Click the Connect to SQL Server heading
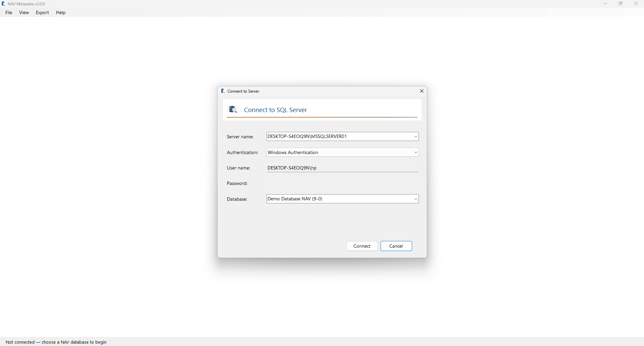 coord(276,110)
